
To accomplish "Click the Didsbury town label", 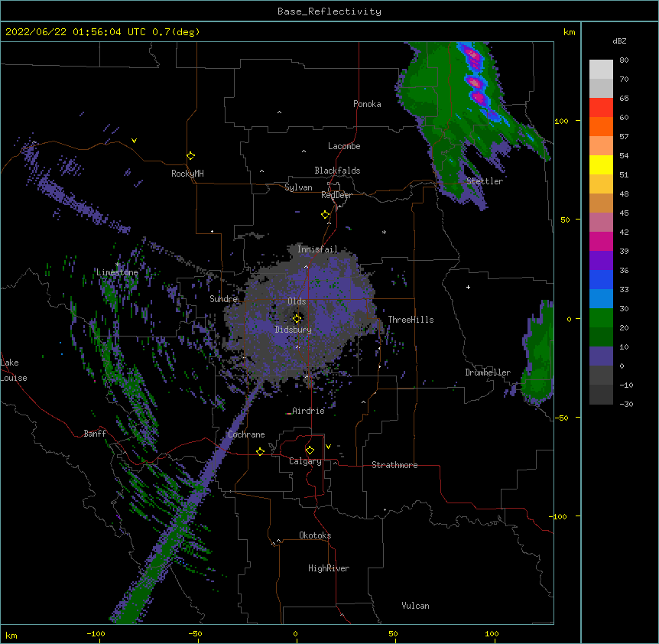I will [x=293, y=330].
